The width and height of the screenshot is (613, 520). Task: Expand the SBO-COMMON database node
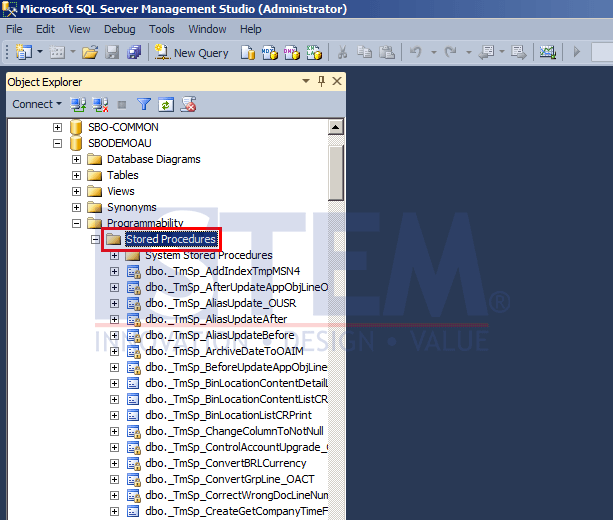[x=57, y=127]
